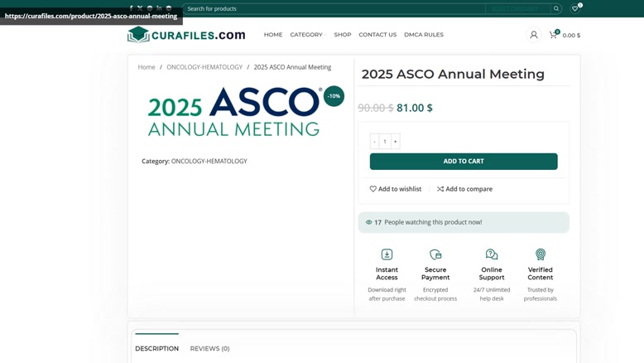Click 'Encrypted checkout process' text
Screen dimensions: 644x363
click(x=435, y=294)
